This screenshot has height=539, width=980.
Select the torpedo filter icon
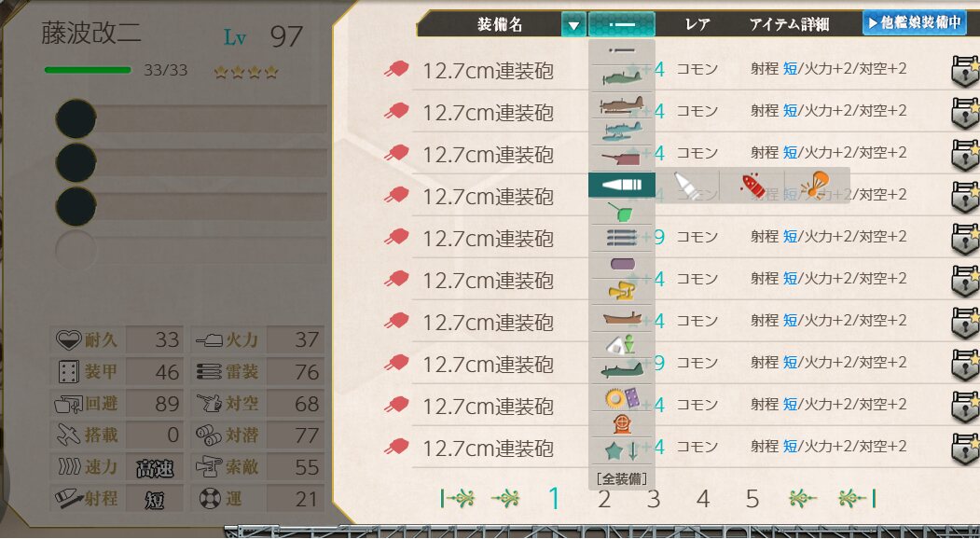pos(621,237)
